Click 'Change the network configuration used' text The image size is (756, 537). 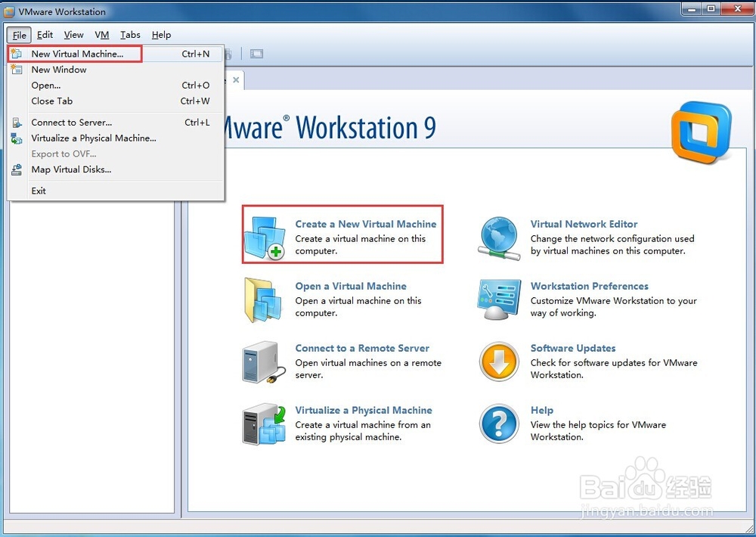pos(612,239)
